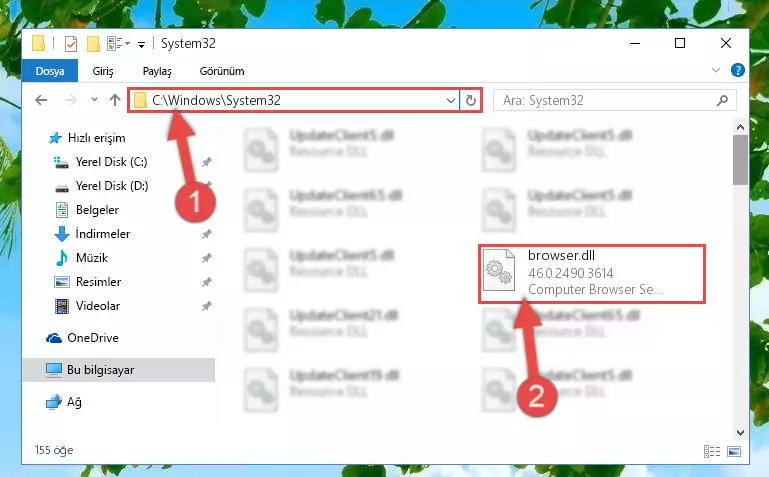
Task: Open recent locations dropdown arrow
Action: click(x=94, y=100)
